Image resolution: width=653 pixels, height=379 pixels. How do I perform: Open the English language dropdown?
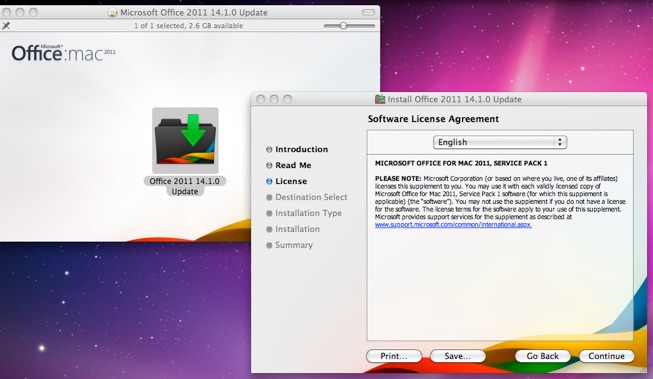(500, 142)
